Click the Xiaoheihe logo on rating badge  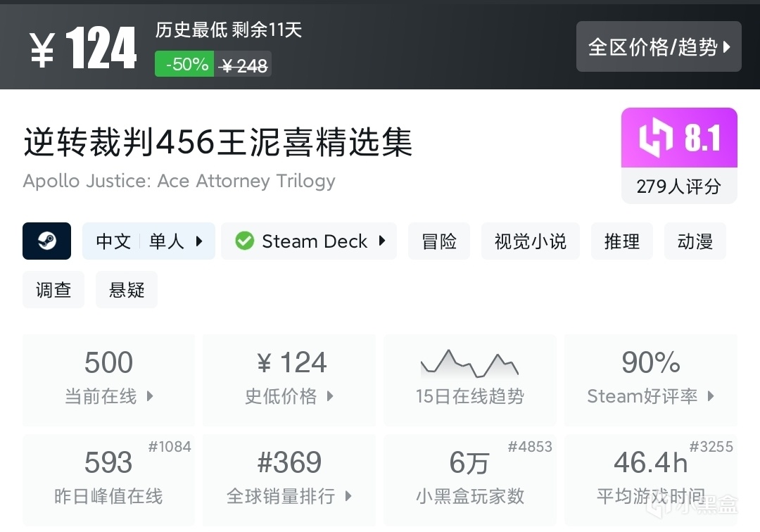(656, 138)
